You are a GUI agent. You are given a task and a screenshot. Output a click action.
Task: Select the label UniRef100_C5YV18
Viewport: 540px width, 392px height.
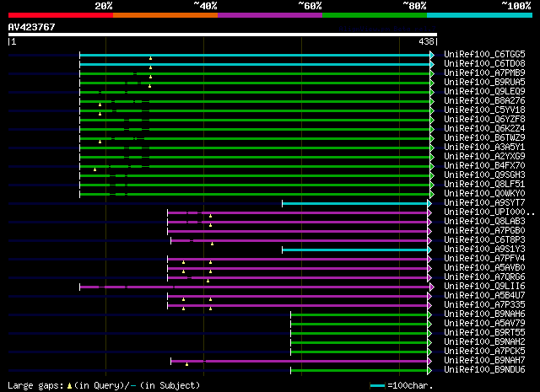coord(484,110)
